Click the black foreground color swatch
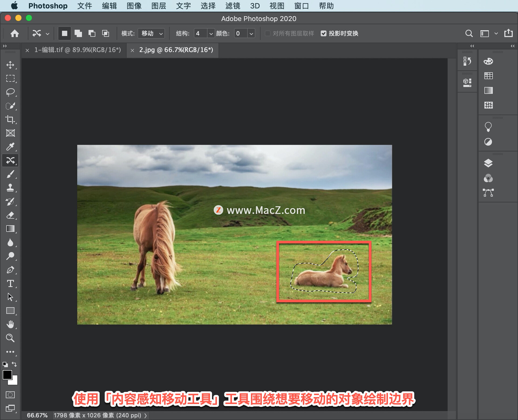The width and height of the screenshot is (518, 420). pos(7,375)
